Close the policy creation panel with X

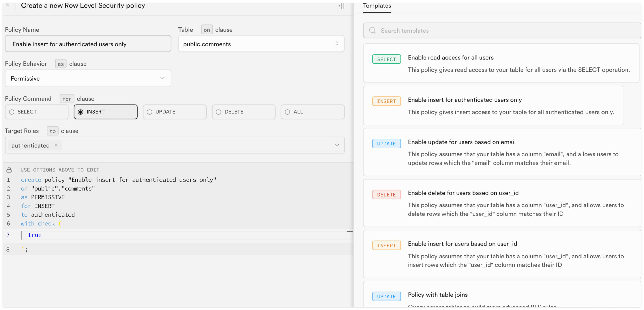point(8,5)
